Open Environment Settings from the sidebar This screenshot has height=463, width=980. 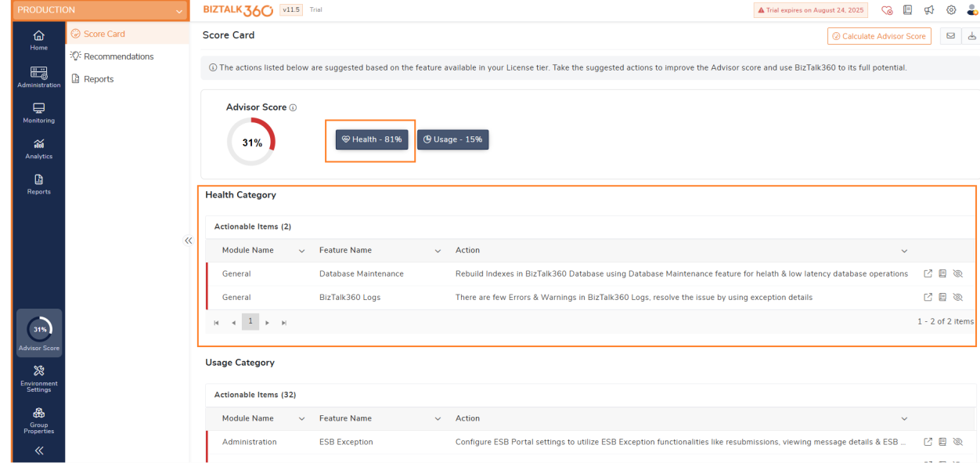38,376
